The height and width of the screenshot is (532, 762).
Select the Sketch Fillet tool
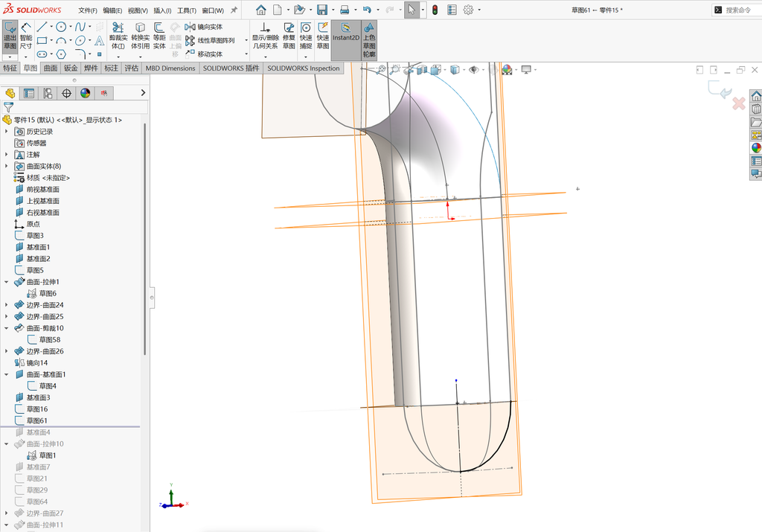80,54
